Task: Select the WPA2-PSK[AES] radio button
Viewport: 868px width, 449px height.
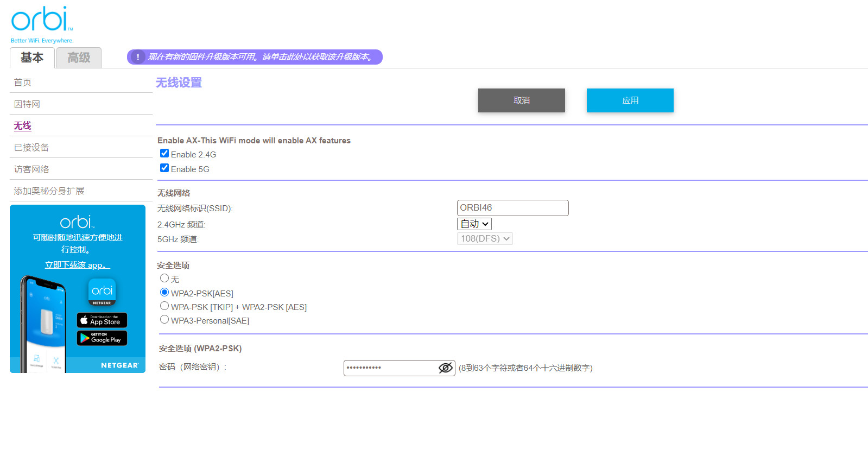Action: point(164,292)
